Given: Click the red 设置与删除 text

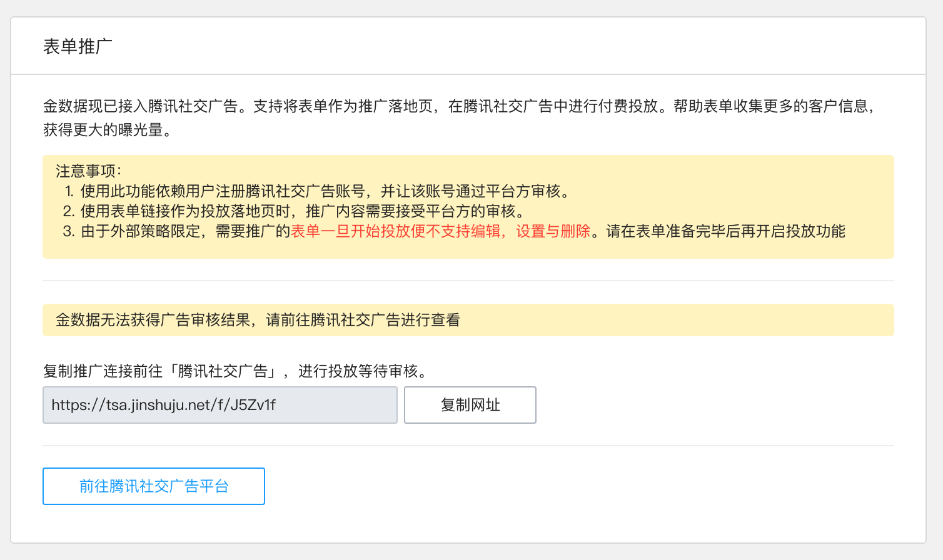Looking at the screenshot, I should [553, 231].
